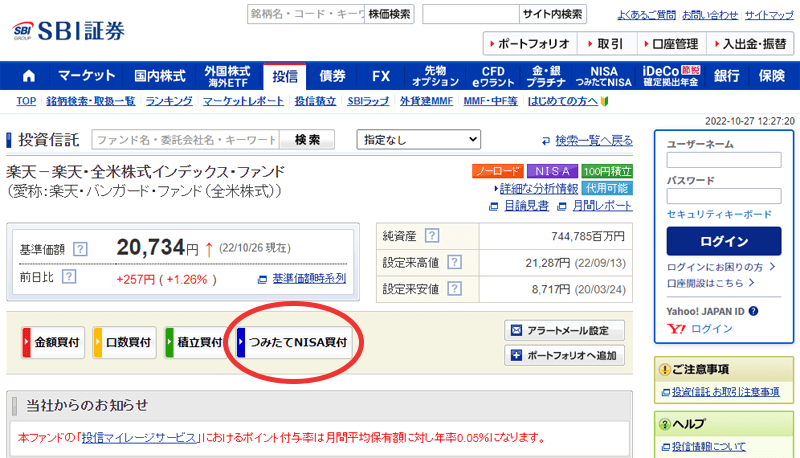Open セキュリティキーボード link

click(719, 214)
